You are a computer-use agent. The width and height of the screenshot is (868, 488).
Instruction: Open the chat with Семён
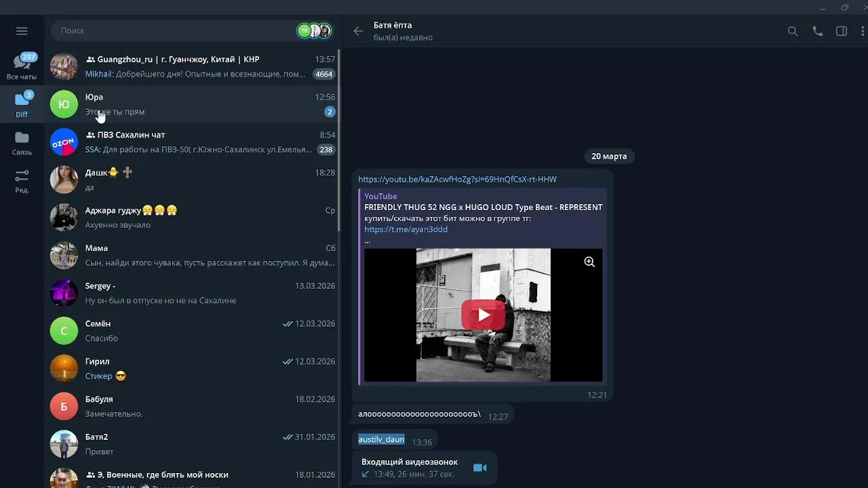click(x=192, y=331)
